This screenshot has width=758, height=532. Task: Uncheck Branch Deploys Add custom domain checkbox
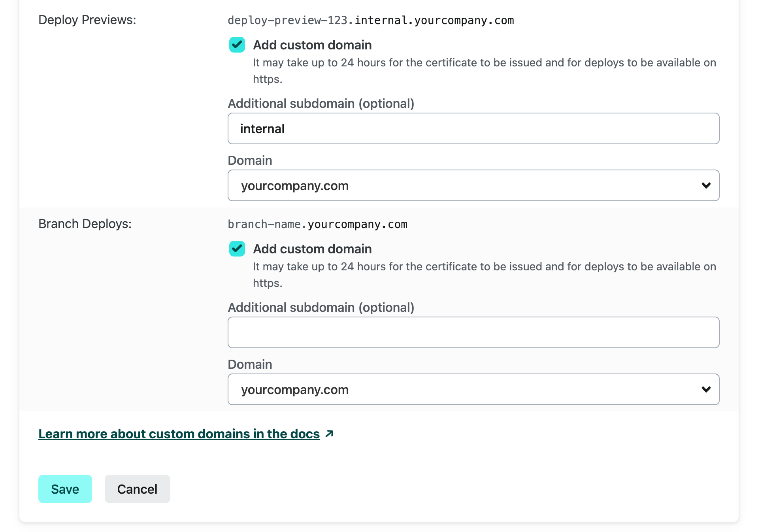coord(237,249)
